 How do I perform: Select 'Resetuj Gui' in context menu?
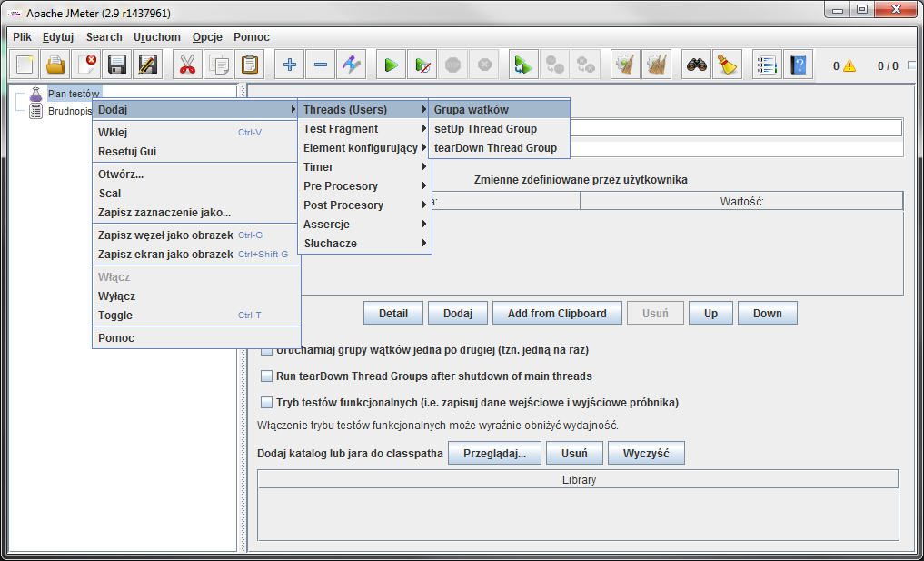click(x=196, y=152)
